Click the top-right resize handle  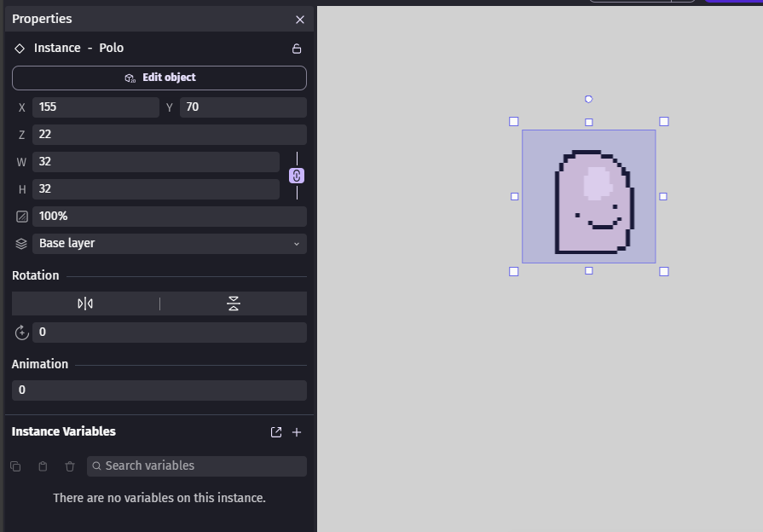click(664, 122)
